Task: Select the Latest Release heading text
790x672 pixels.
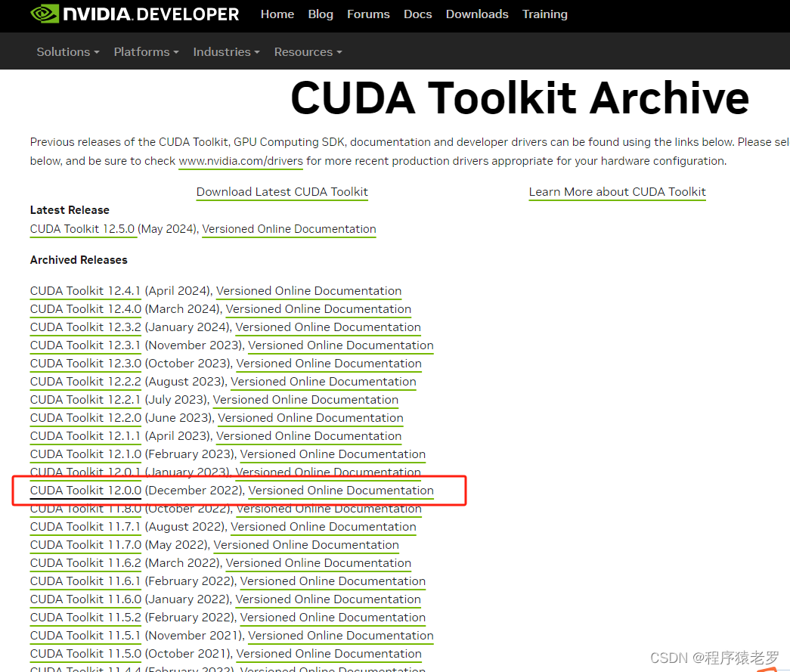Action: click(70, 210)
